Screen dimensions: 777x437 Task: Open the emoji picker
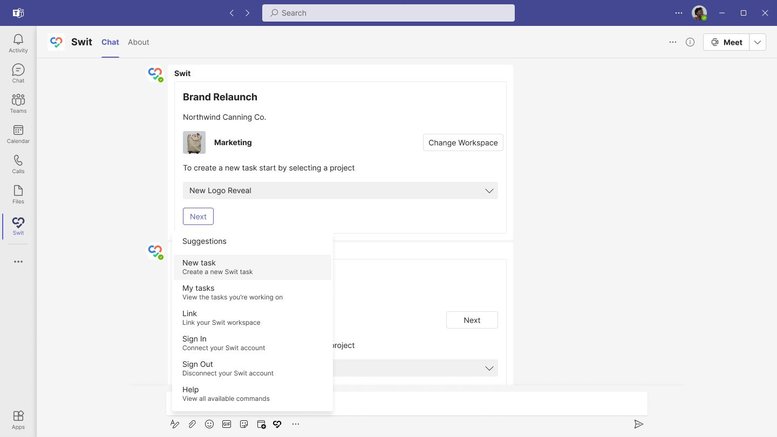209,424
